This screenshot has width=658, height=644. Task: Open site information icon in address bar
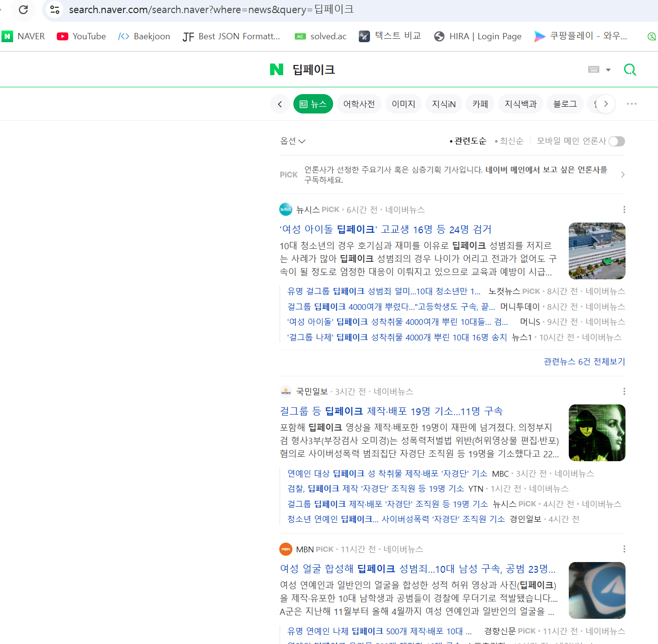[55, 9]
